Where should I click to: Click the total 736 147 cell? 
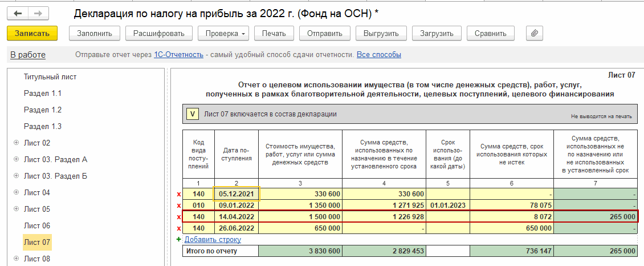pos(512,251)
